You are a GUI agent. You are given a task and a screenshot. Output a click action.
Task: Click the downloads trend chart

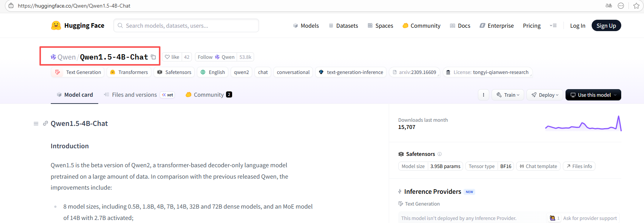(583, 124)
